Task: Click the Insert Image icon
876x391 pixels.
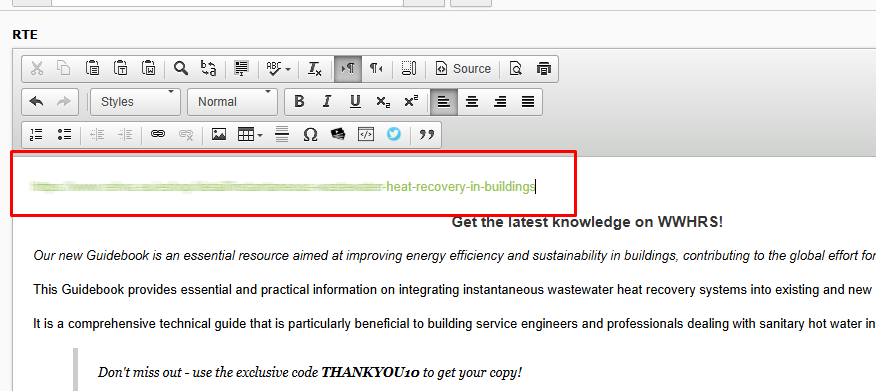Action: pos(218,135)
